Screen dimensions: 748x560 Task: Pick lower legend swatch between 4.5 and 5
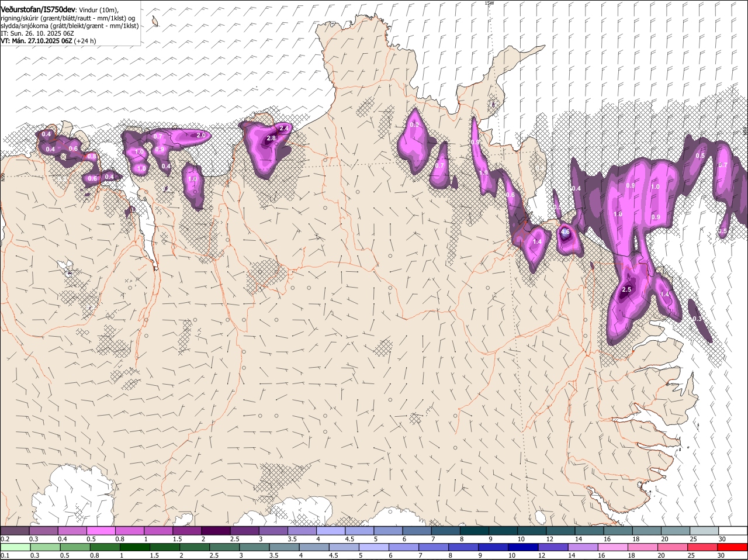tap(345, 547)
